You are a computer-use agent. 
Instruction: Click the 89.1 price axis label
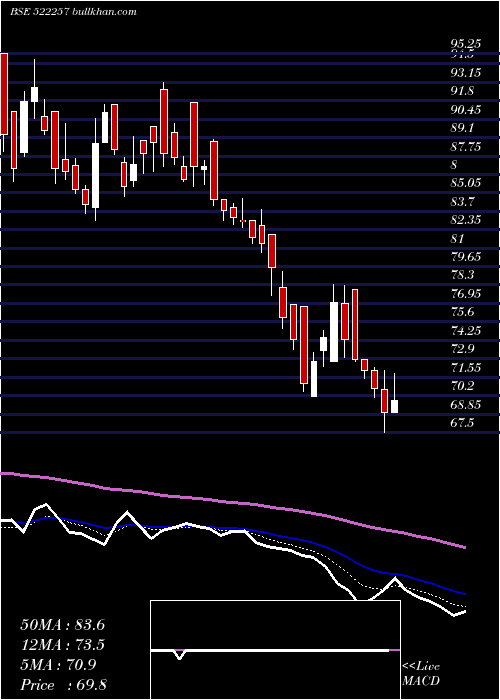click(x=462, y=128)
